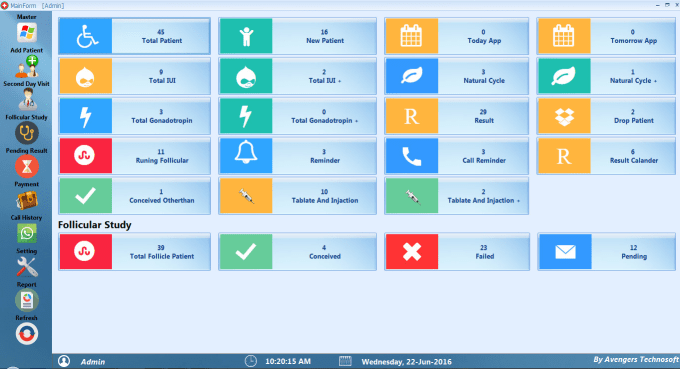Viewport: 680px width, 369px height.
Task: Click the Runing Follicular red icon
Action: 85,156
